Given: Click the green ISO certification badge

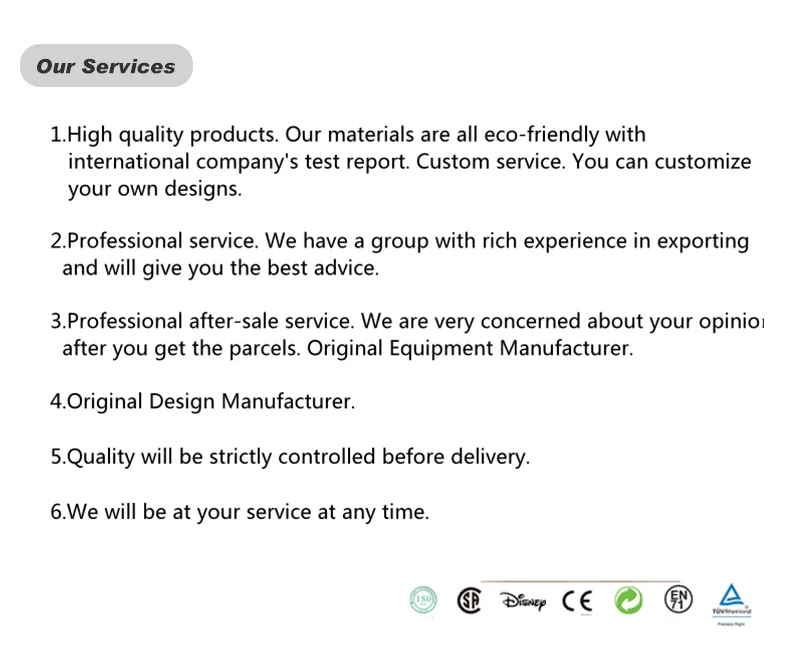Looking at the screenshot, I should (x=424, y=600).
